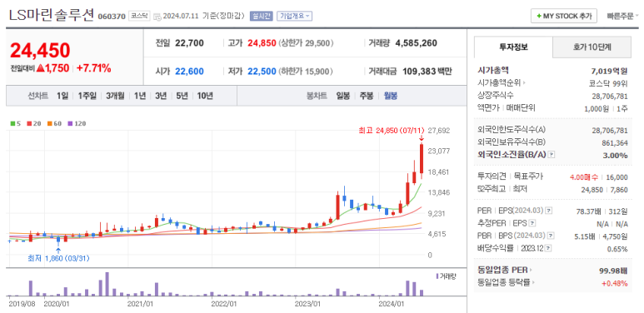Click the orange 60-period moving average swatch
Image resolution: width=644 pixels, height=313 pixels.
pos(49,123)
